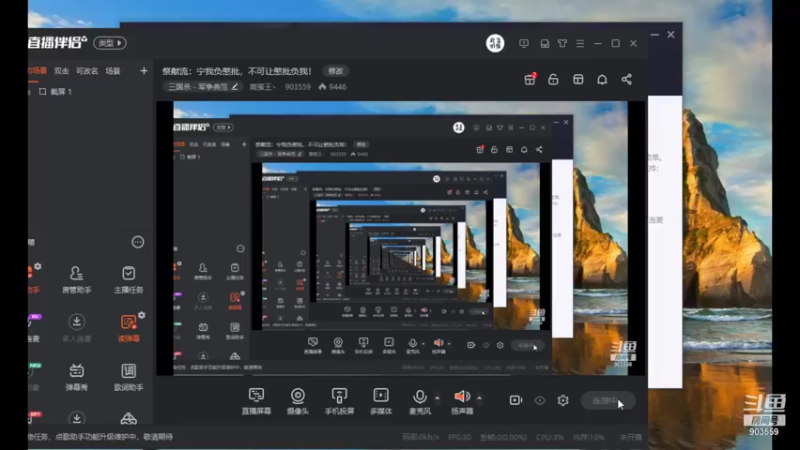Start recording with the video camera icon

click(x=516, y=400)
